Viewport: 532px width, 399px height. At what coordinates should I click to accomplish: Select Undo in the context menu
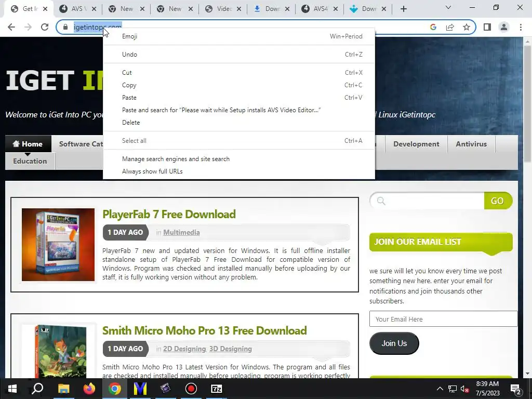tap(239, 54)
